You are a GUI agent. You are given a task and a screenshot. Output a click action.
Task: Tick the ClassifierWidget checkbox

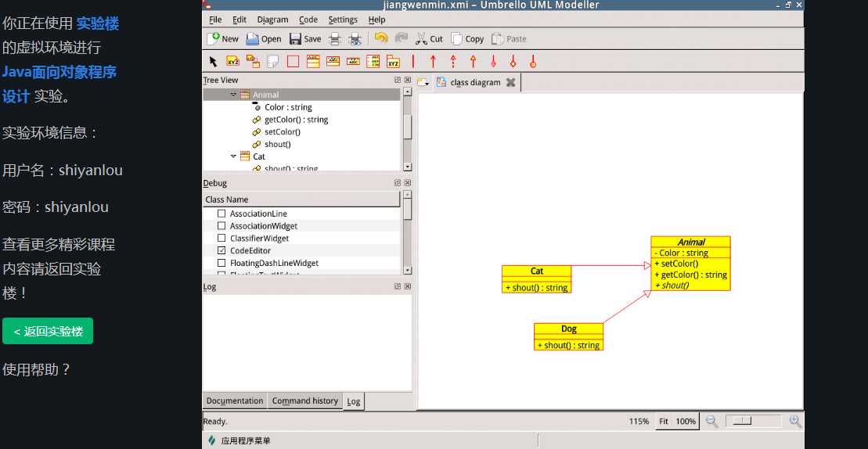(x=222, y=239)
